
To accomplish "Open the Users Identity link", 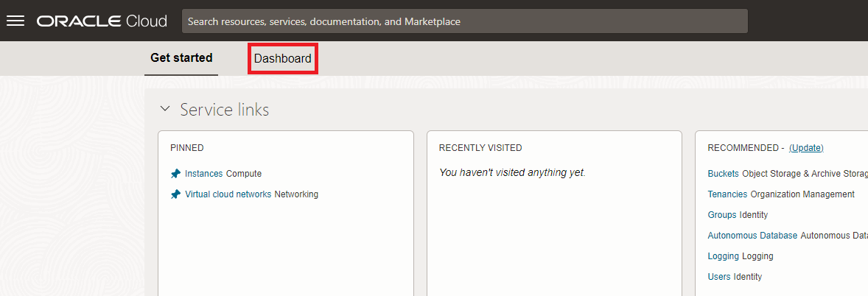I will tap(718, 277).
